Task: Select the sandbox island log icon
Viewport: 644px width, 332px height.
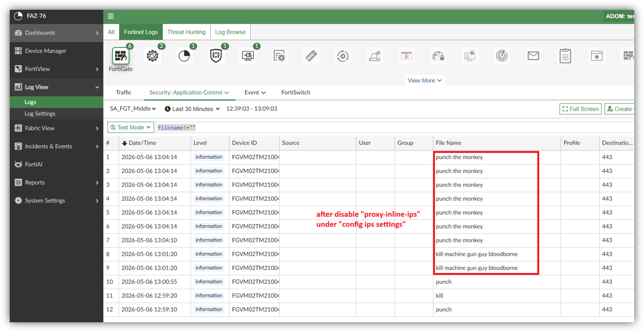Action: (375, 56)
